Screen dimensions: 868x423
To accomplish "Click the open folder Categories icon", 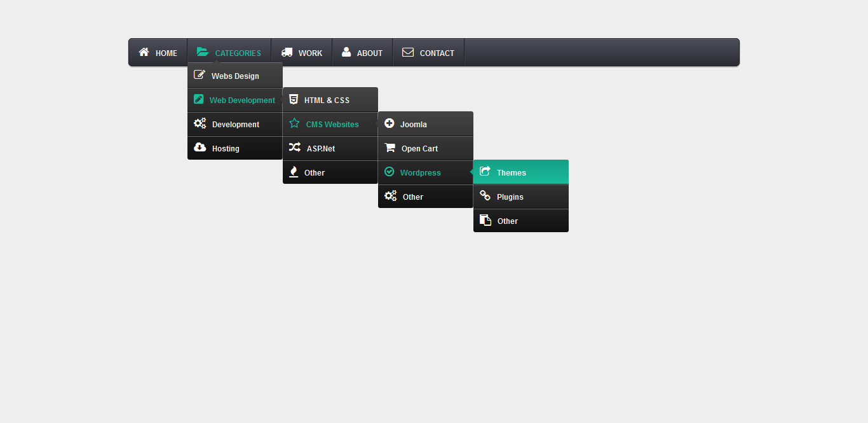I will point(203,52).
